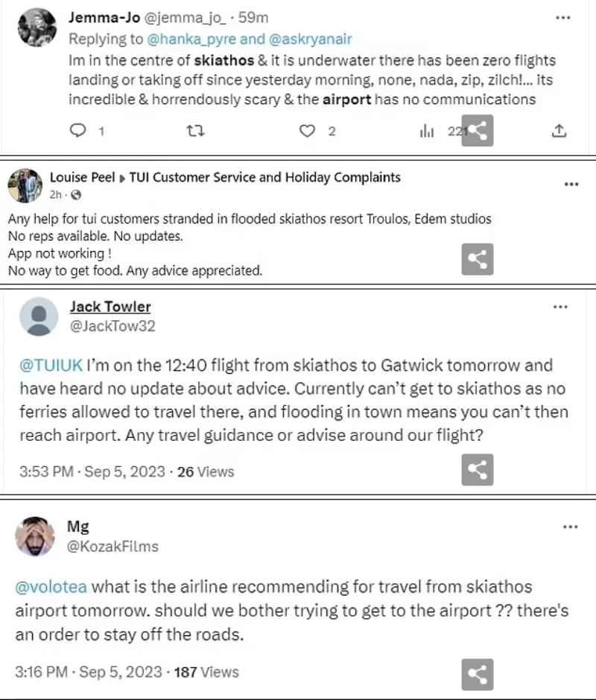This screenshot has height=700, width=596.
Task: Reply to Jemma-Jo's tweet
Action: (x=78, y=131)
